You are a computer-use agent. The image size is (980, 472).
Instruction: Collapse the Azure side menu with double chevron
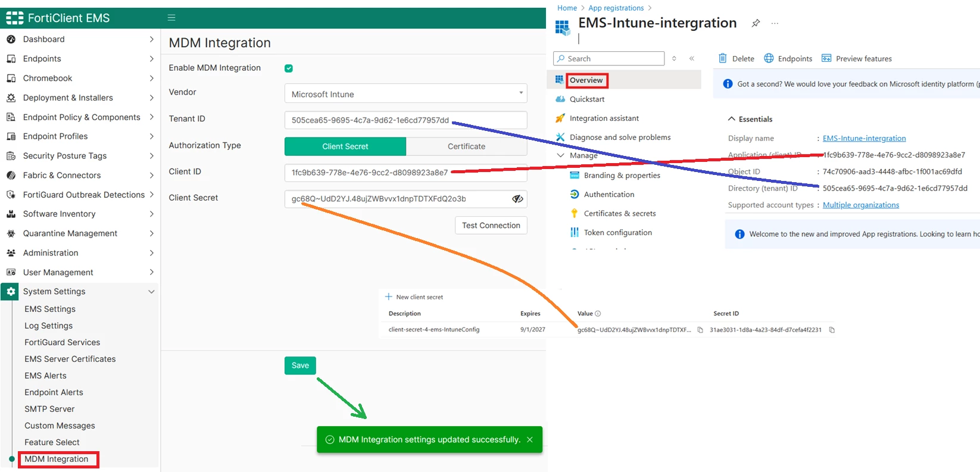[692, 58]
